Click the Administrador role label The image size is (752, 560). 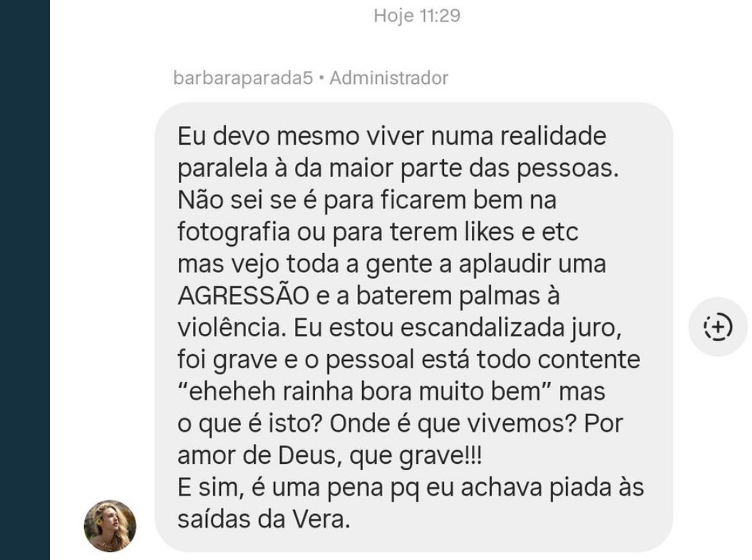coord(389,78)
